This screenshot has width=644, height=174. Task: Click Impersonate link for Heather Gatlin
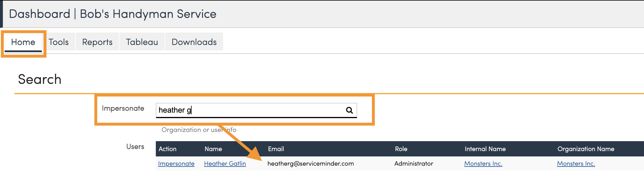[176, 164]
